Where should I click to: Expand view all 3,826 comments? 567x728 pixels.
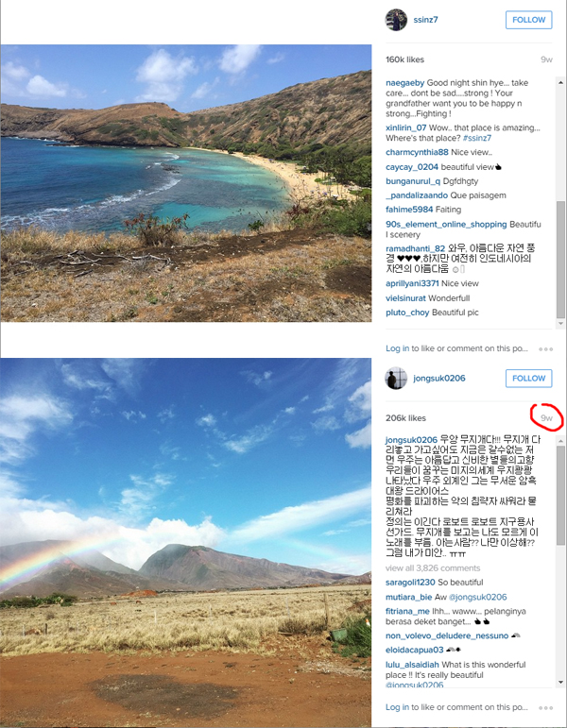click(x=433, y=568)
